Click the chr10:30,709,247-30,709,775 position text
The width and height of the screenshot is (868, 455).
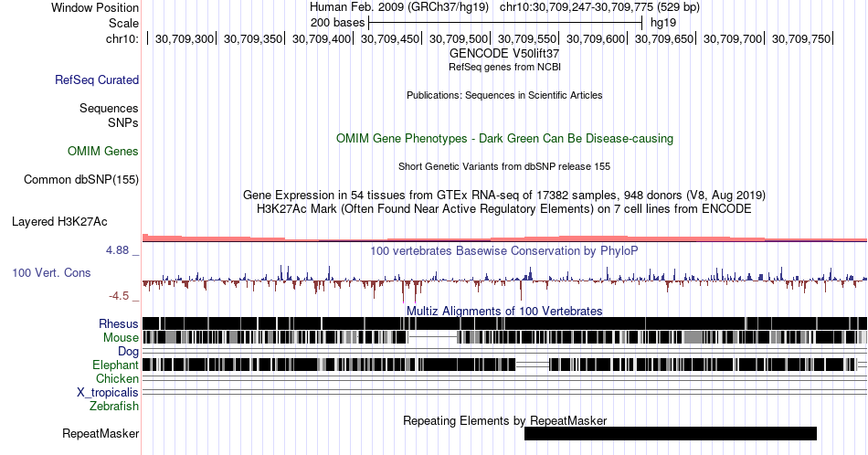[599, 7]
